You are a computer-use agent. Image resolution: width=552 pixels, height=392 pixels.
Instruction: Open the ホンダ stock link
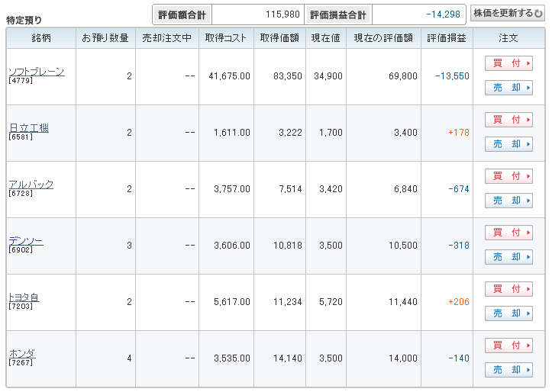coord(22,354)
